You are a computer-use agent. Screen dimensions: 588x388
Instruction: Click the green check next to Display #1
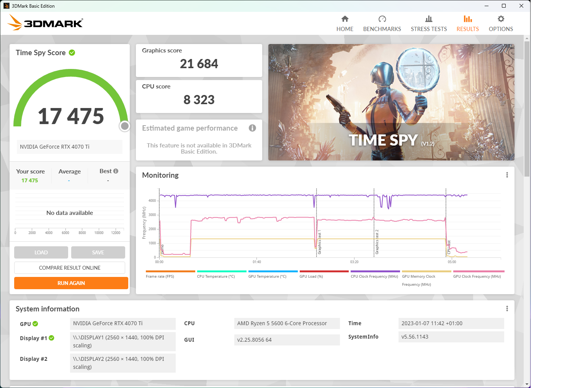[51, 338]
